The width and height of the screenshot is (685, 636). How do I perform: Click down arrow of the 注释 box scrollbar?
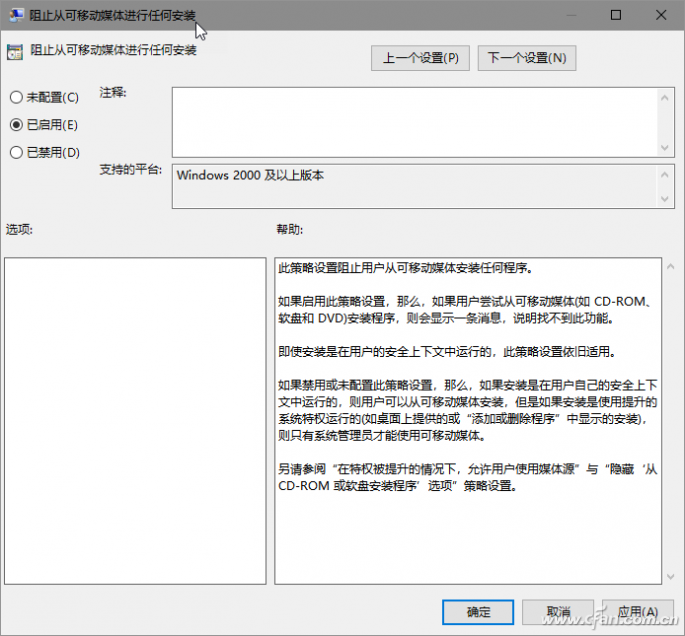tap(665, 148)
